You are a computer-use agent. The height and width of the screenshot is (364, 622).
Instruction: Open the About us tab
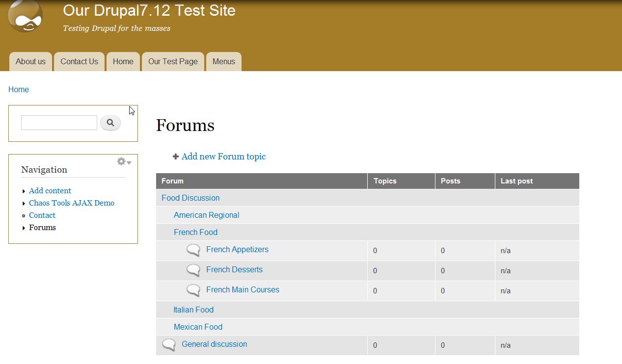[30, 61]
